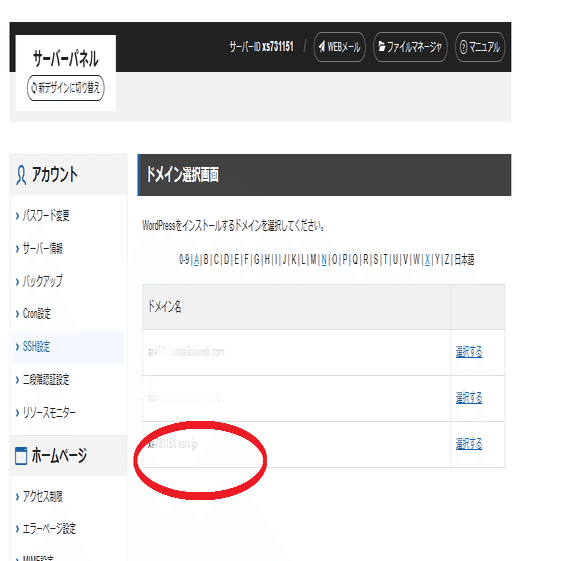The image size is (561, 561).
Task: Open バックアップ in the sidebar
Action: 43,281
